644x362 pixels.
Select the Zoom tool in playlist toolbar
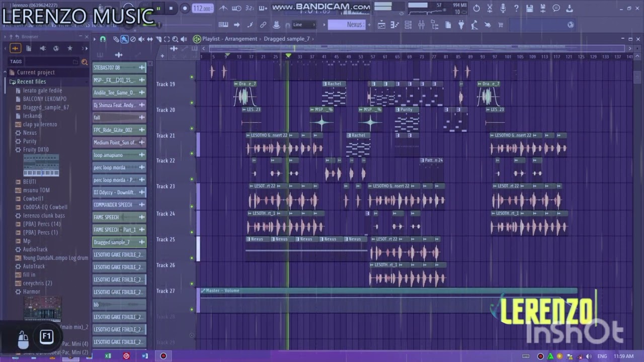(175, 39)
